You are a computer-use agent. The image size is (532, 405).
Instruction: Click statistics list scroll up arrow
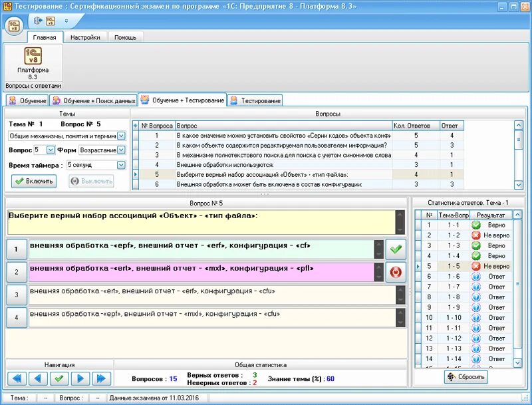pyautogui.click(x=517, y=215)
